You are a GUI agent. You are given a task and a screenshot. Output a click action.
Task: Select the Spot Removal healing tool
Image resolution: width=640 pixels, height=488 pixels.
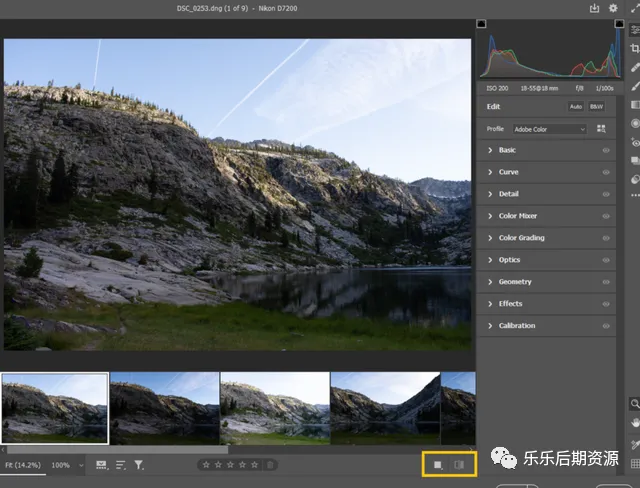(x=634, y=66)
